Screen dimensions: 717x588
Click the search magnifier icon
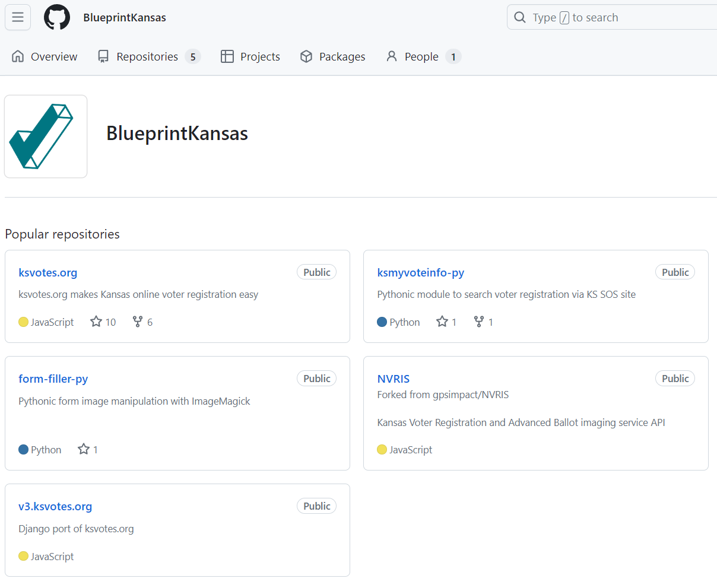point(520,17)
